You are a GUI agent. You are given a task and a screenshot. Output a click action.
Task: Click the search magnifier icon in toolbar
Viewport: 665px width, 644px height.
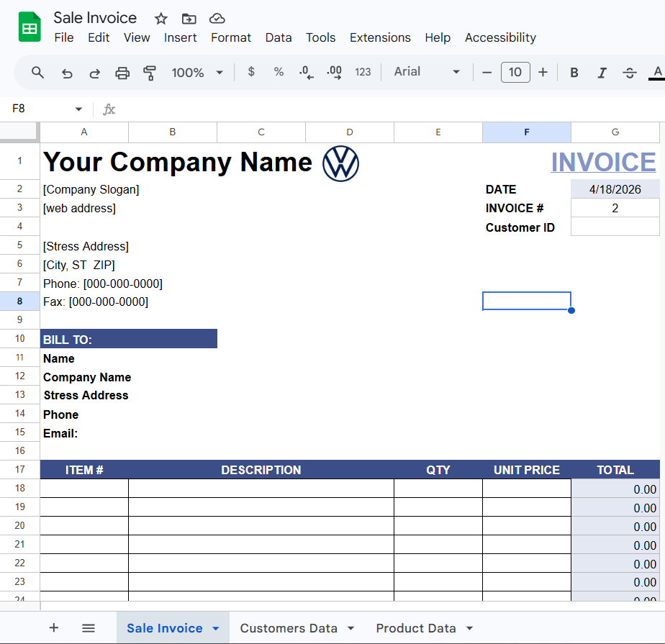pyautogui.click(x=38, y=72)
